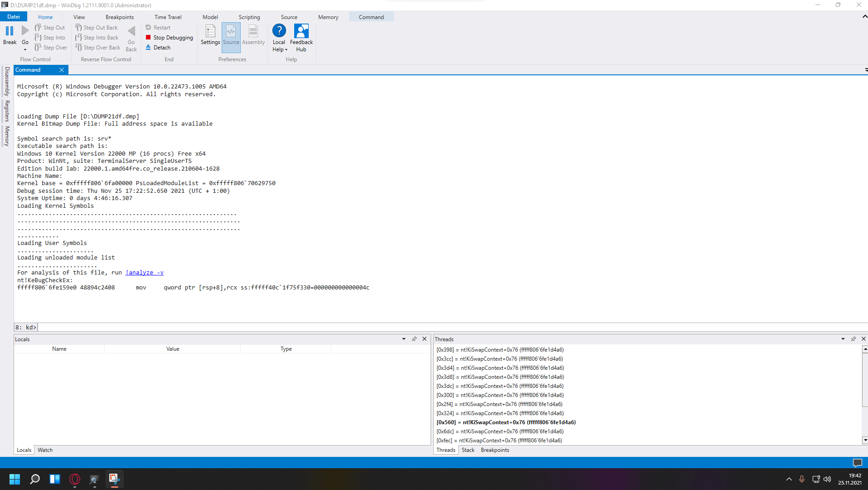Open the Threads panel options dropdown

pos(843,339)
